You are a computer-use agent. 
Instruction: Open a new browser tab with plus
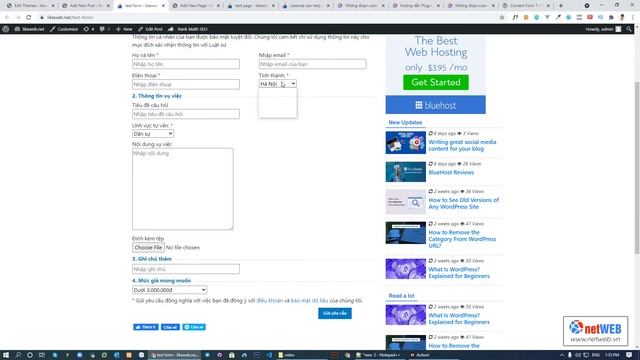(561, 6)
